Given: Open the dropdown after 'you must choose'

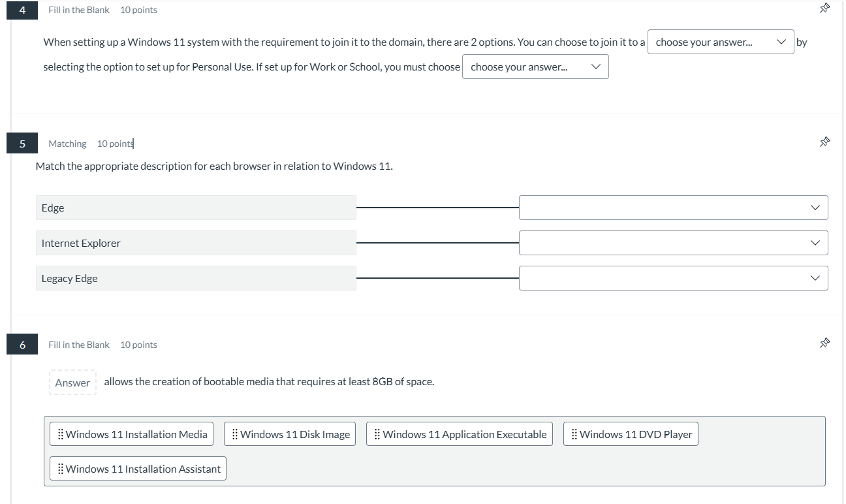Looking at the screenshot, I should coord(535,67).
